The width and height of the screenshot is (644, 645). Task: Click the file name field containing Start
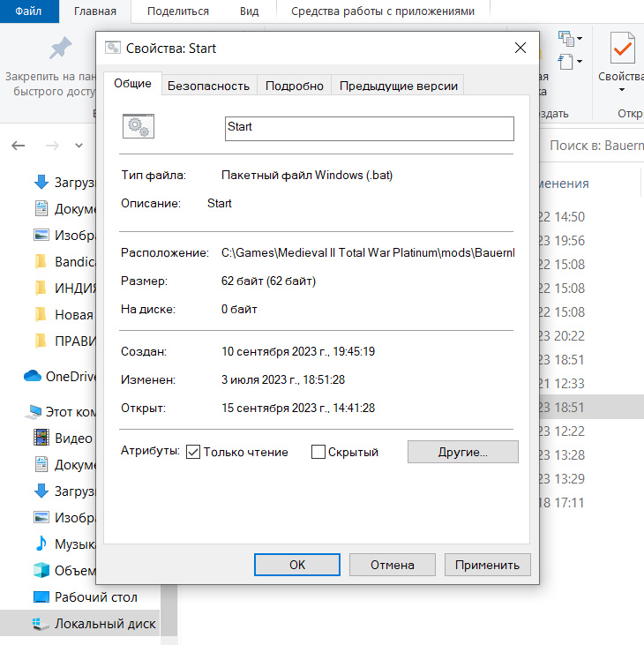370,128
